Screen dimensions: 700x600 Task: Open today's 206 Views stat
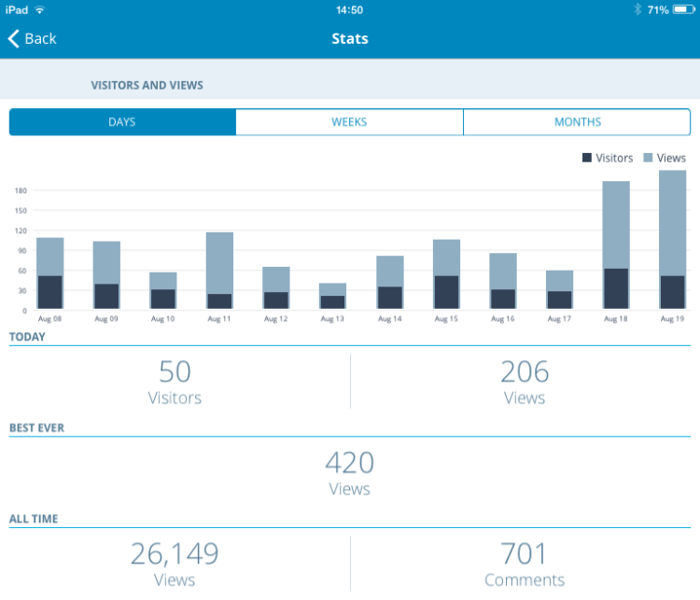(x=524, y=382)
